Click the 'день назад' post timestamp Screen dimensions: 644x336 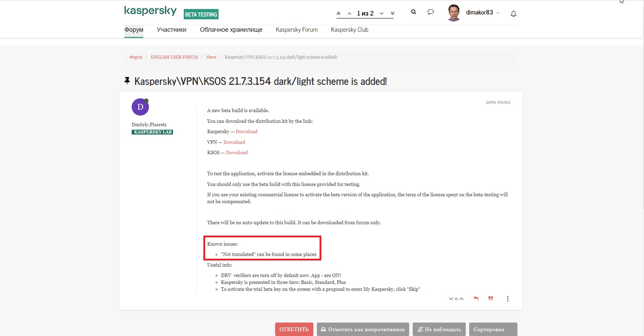[498, 102]
